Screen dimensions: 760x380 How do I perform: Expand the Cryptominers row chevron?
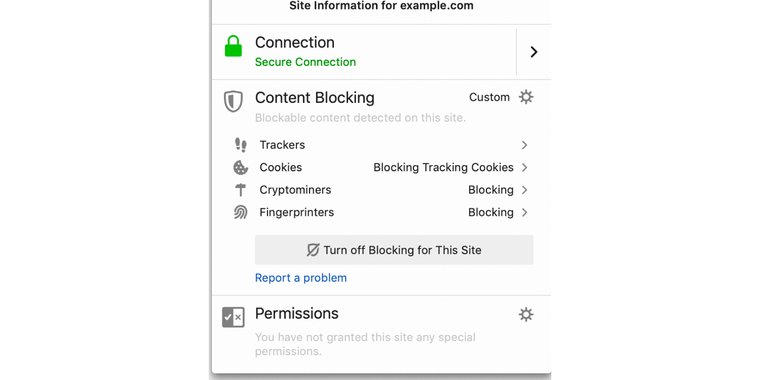coord(524,190)
